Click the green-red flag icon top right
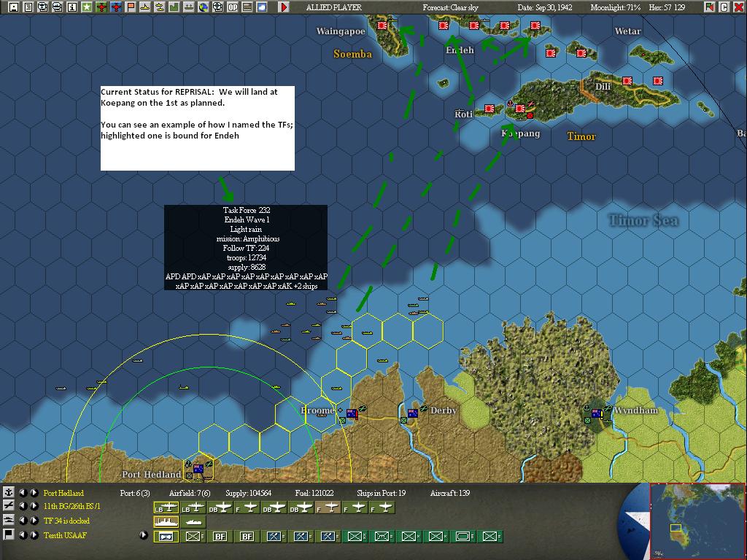This screenshot has width=747, height=560. coord(710,7)
